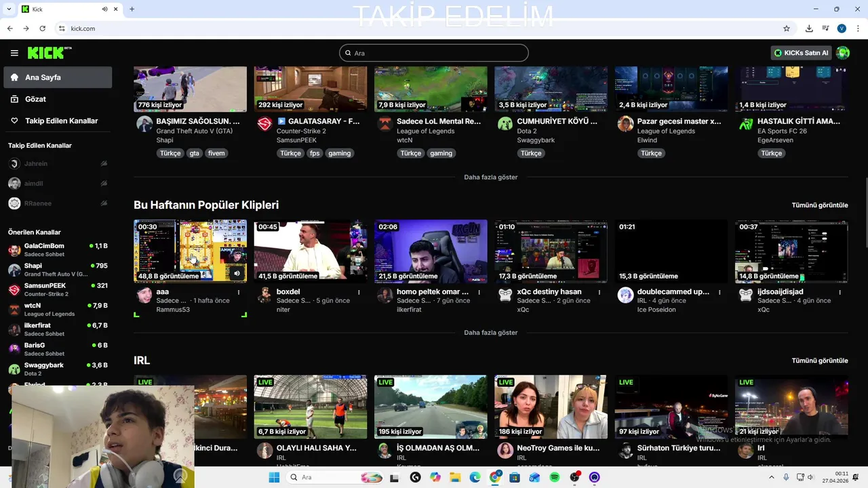This screenshot has height=488, width=868.
Task: Click the İŞ OLMADAN AŞ OLM stream title
Action: [x=438, y=448]
